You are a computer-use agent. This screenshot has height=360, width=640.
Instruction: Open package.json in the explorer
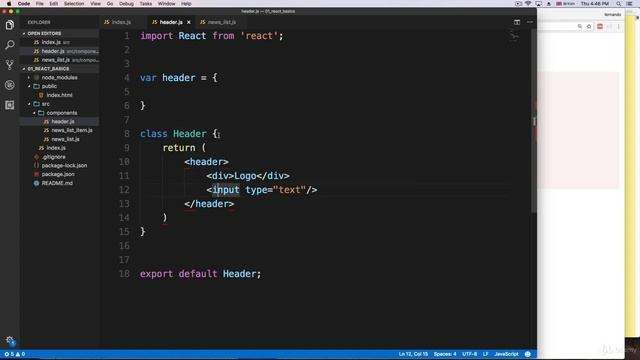point(58,174)
